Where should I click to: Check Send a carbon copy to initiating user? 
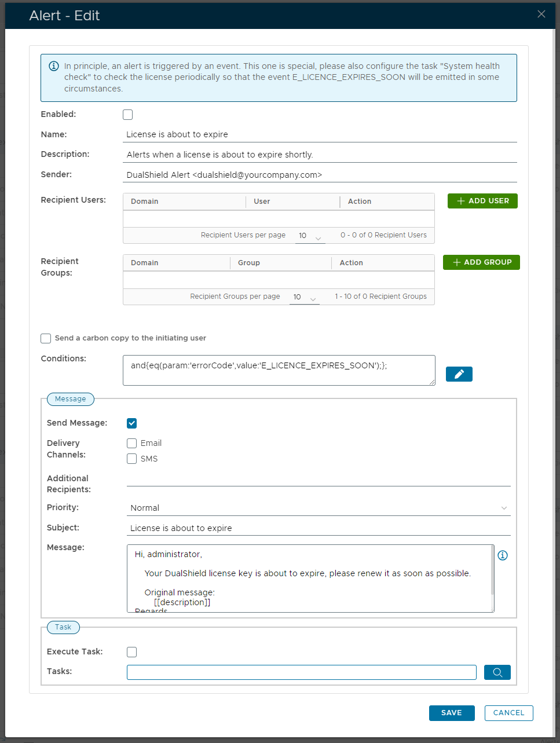click(x=46, y=338)
